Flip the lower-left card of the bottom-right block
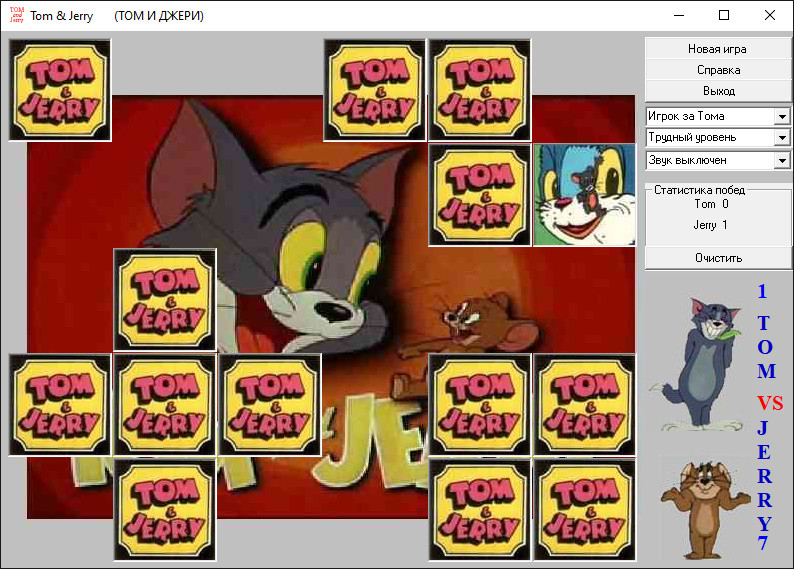 (x=480, y=510)
